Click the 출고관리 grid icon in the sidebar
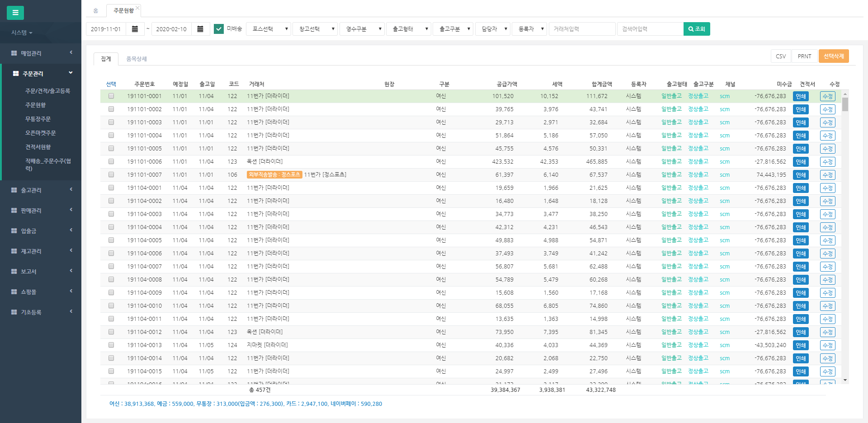The image size is (868, 423). pyautogui.click(x=14, y=190)
